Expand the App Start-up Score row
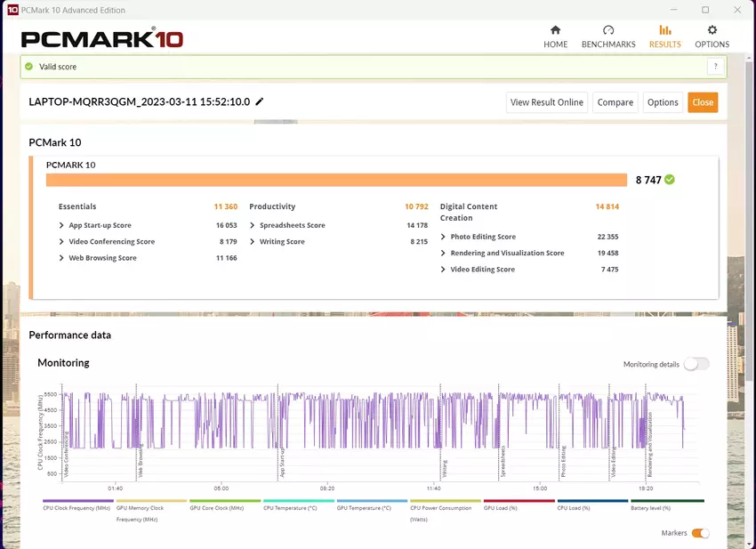This screenshot has width=756, height=549. pyautogui.click(x=61, y=225)
